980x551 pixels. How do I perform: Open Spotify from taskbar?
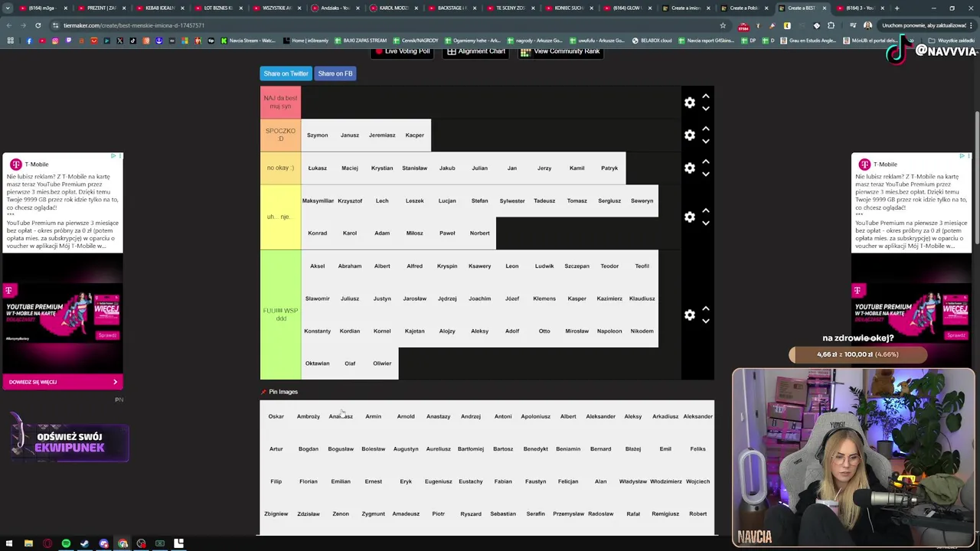(x=66, y=544)
